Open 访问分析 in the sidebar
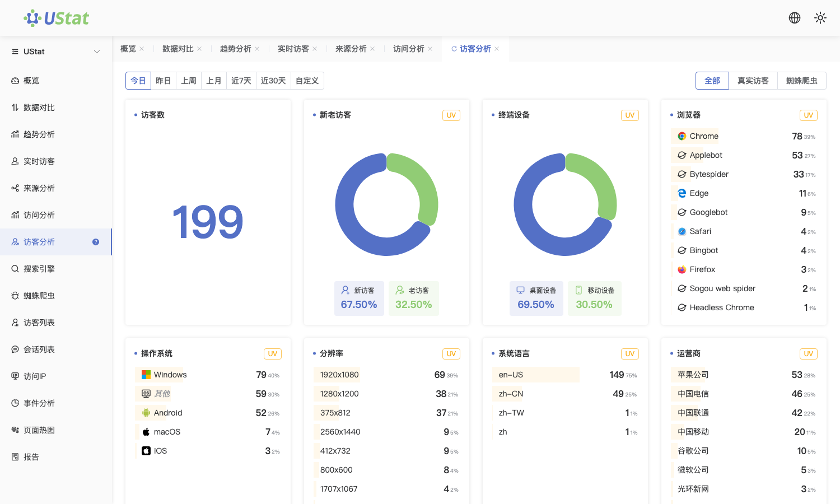The width and height of the screenshot is (840, 504). 56,215
